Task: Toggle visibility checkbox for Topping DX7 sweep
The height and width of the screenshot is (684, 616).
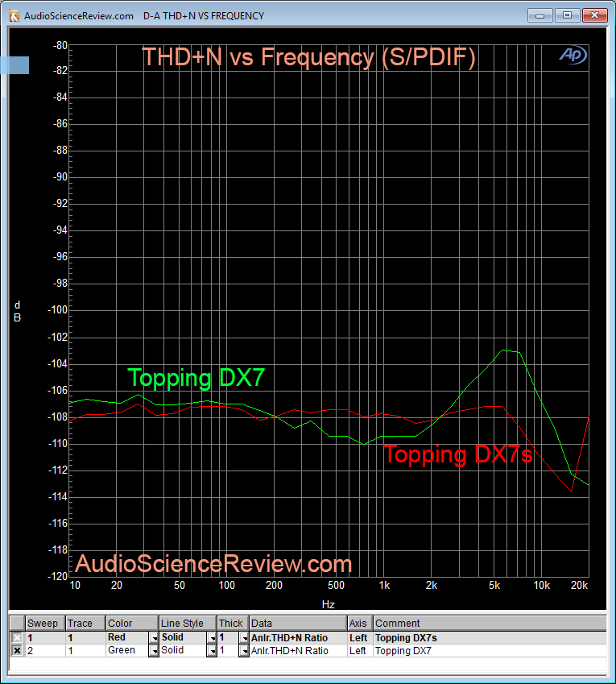Action: click(17, 651)
